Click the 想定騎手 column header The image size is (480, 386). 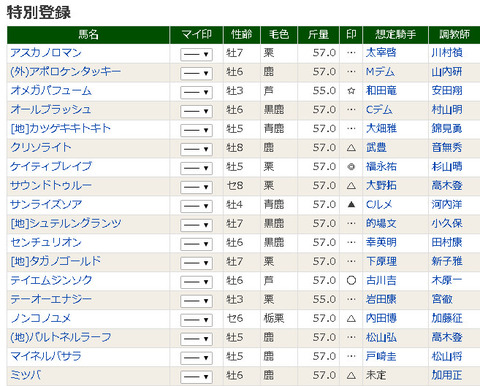pyautogui.click(x=396, y=35)
